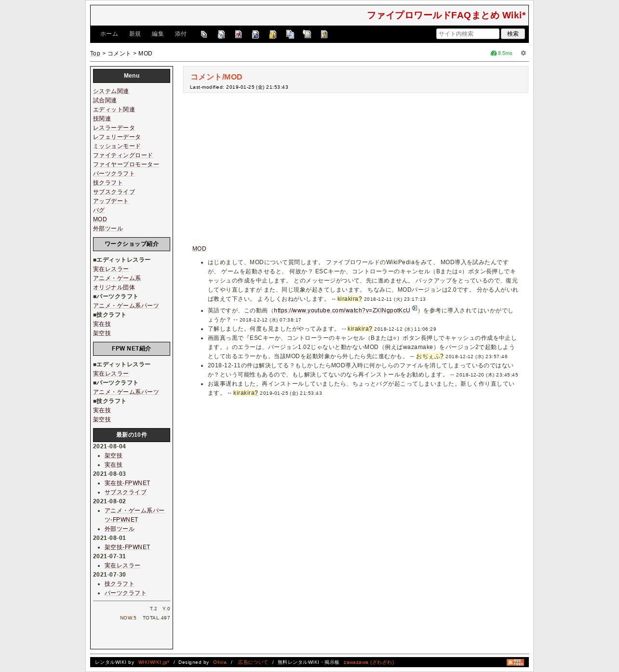Click the floppy disk backup icon
The image size is (619, 672).
click(x=256, y=34)
